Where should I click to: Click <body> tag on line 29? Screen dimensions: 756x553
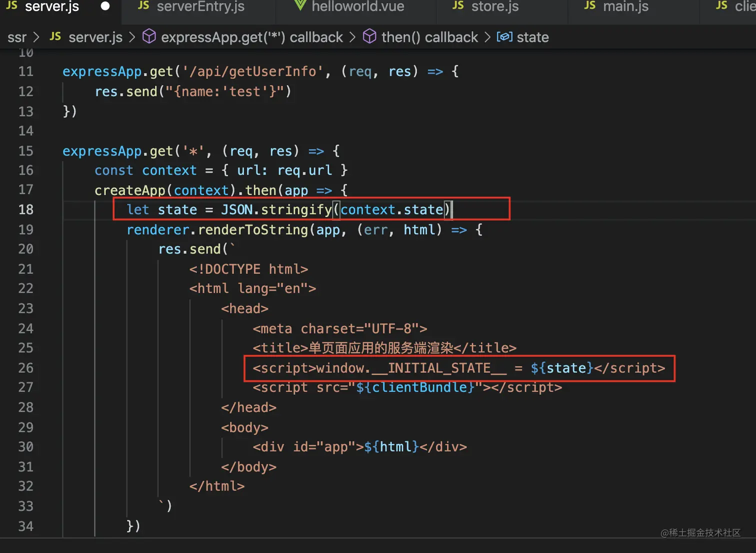click(244, 427)
